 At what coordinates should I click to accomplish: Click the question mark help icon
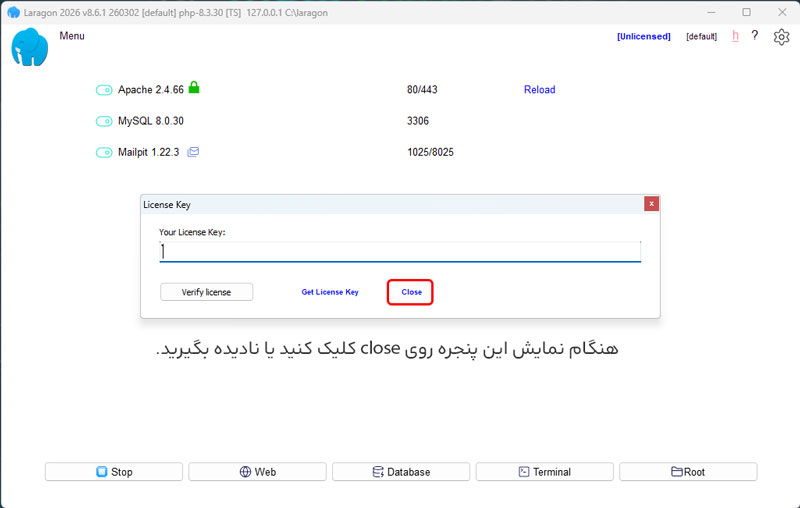(x=755, y=35)
